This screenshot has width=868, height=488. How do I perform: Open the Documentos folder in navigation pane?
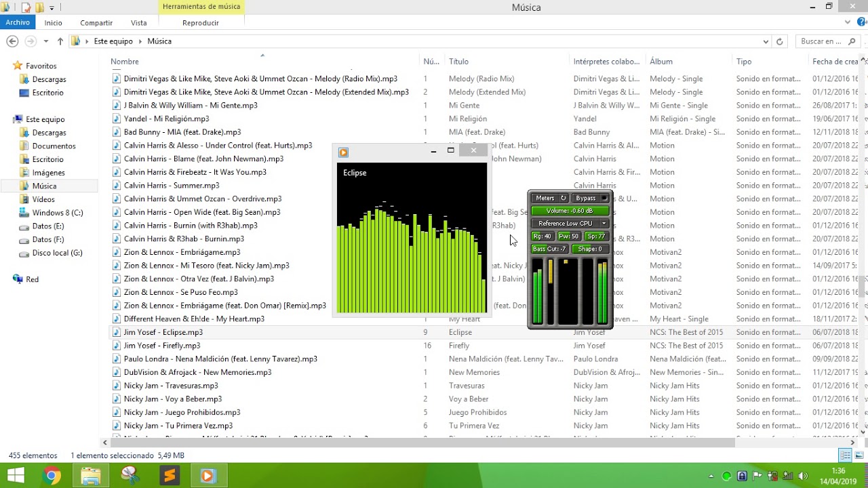[54, 146]
